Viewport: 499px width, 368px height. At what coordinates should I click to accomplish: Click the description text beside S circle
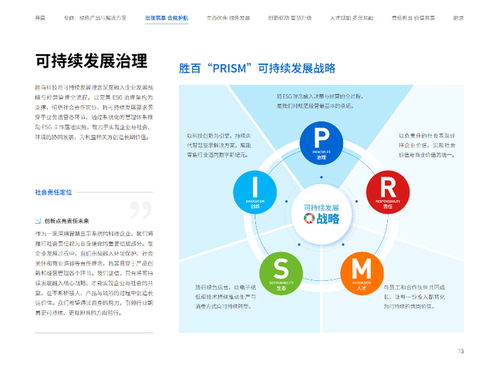tap(226, 297)
